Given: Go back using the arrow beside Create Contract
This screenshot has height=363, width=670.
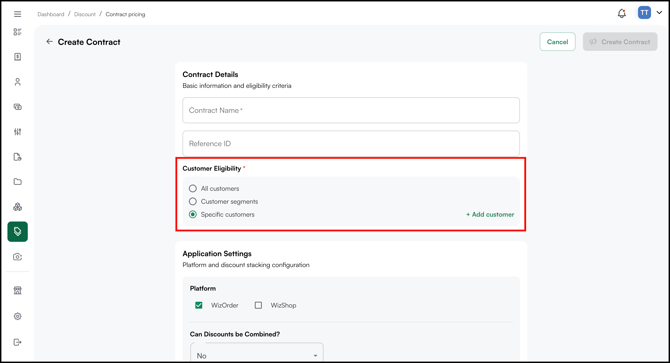Looking at the screenshot, I should pos(49,41).
